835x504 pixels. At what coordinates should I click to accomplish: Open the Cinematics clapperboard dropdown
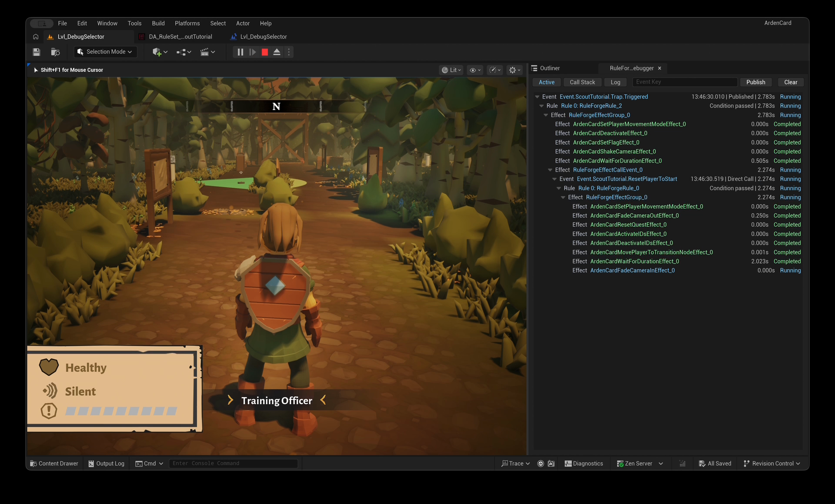point(207,52)
